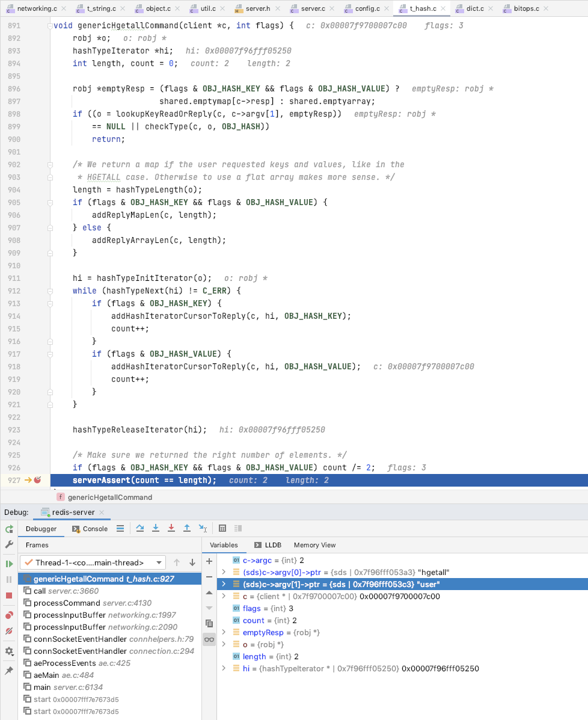Click the View Breakpoints red circles icon
The image size is (588, 720).
[9, 615]
